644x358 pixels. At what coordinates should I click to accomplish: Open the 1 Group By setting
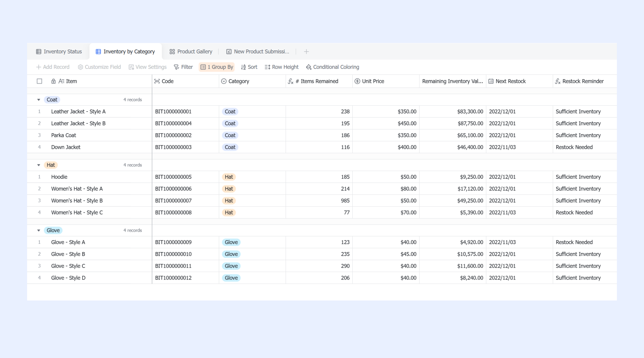(217, 67)
